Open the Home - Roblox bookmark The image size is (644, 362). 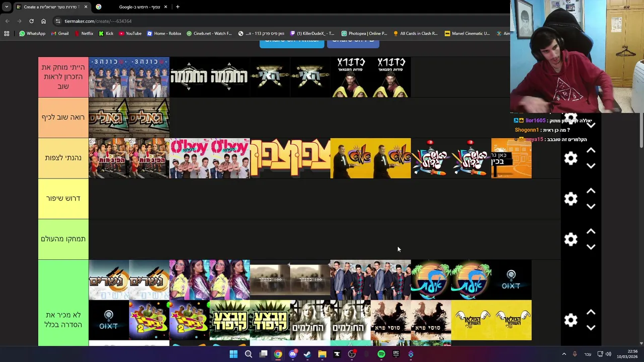coord(164,34)
